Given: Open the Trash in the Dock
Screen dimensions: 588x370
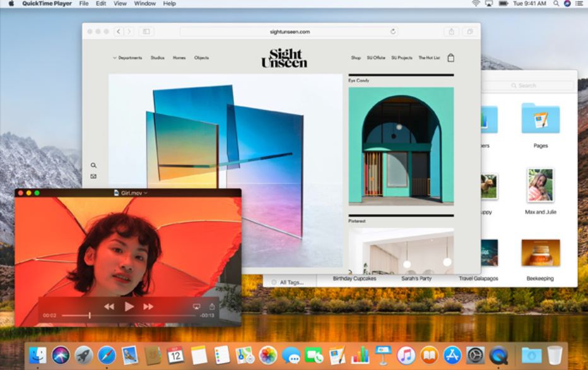Looking at the screenshot, I should (555, 355).
